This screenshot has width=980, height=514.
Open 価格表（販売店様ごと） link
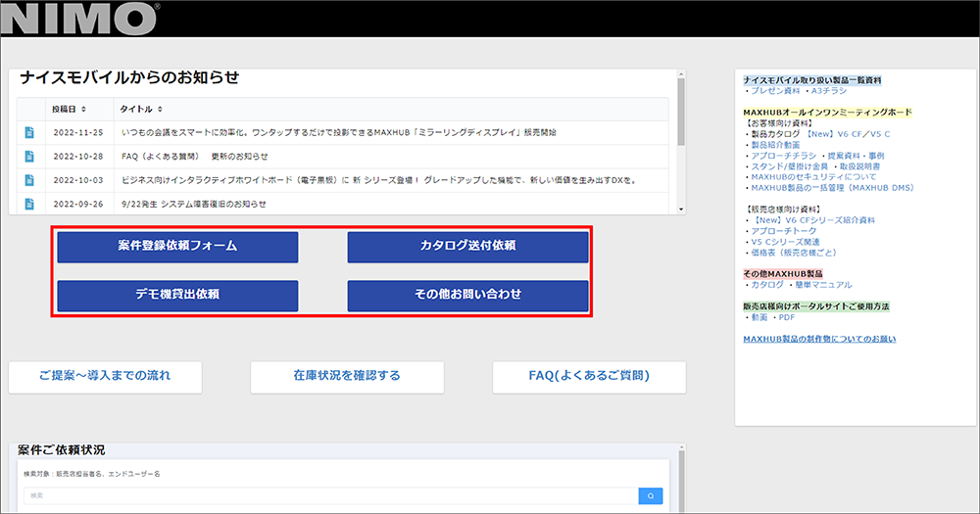[793, 253]
